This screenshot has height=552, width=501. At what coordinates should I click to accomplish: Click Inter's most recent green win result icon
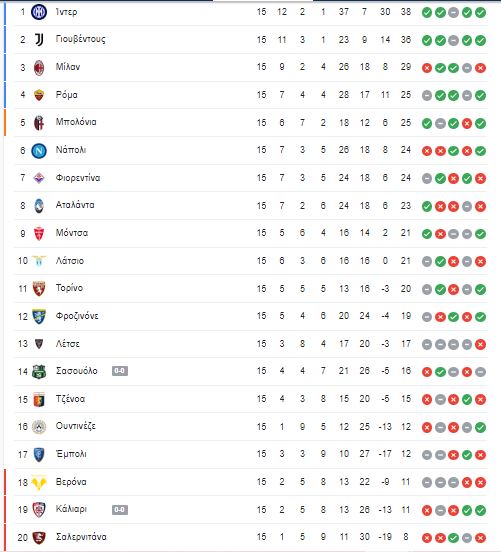click(480, 13)
